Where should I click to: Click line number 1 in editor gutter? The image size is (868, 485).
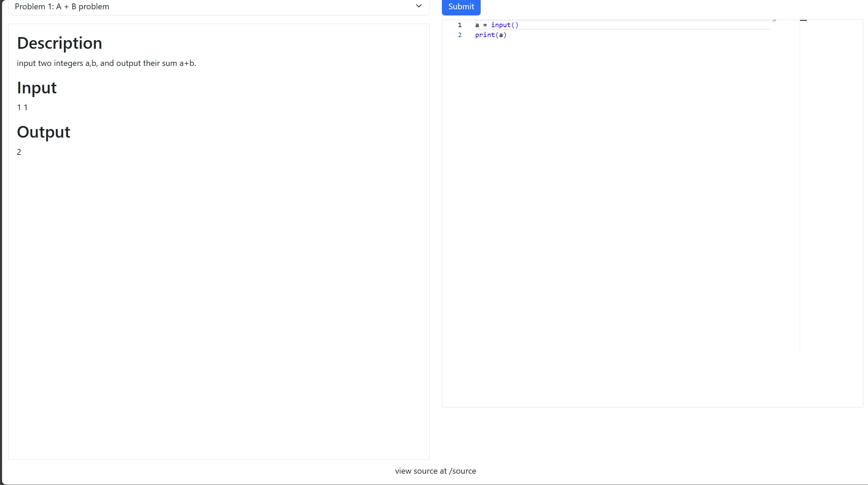(x=459, y=25)
